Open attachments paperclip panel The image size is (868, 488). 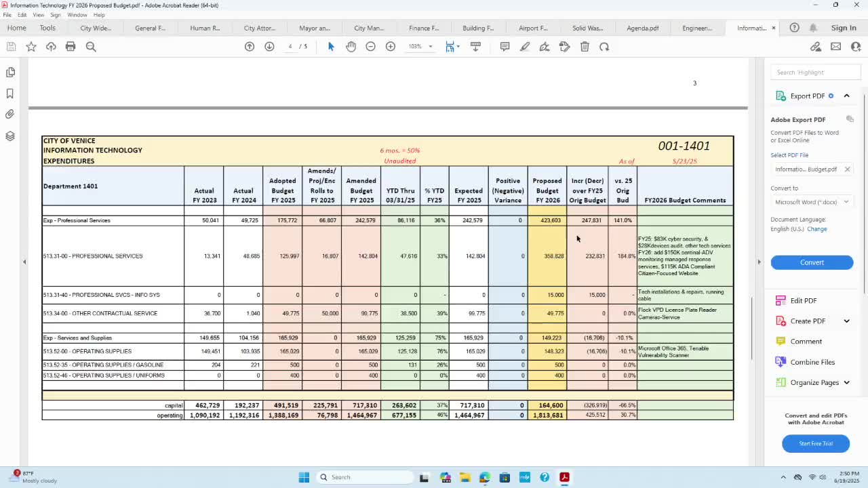(10, 115)
